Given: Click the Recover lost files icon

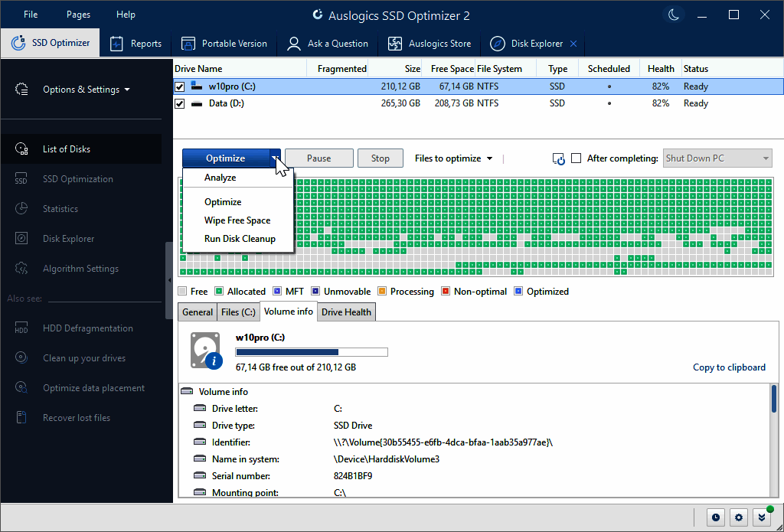Looking at the screenshot, I should 21,418.
